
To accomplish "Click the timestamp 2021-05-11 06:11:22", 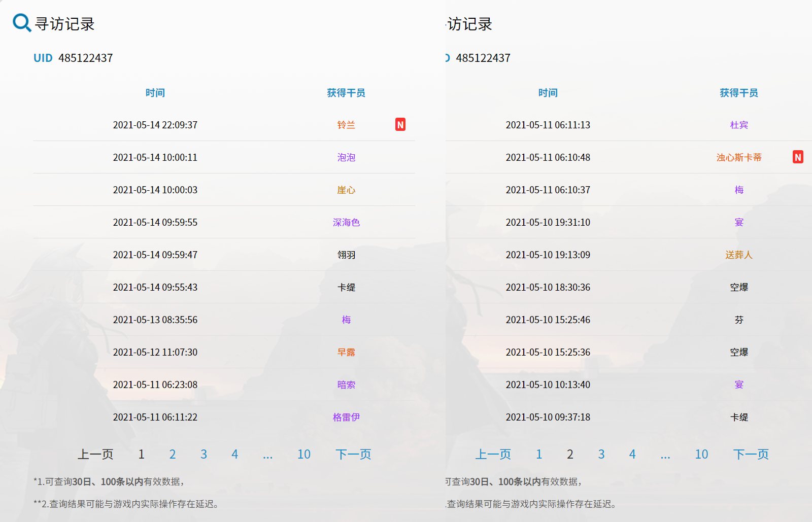I will [x=155, y=417].
